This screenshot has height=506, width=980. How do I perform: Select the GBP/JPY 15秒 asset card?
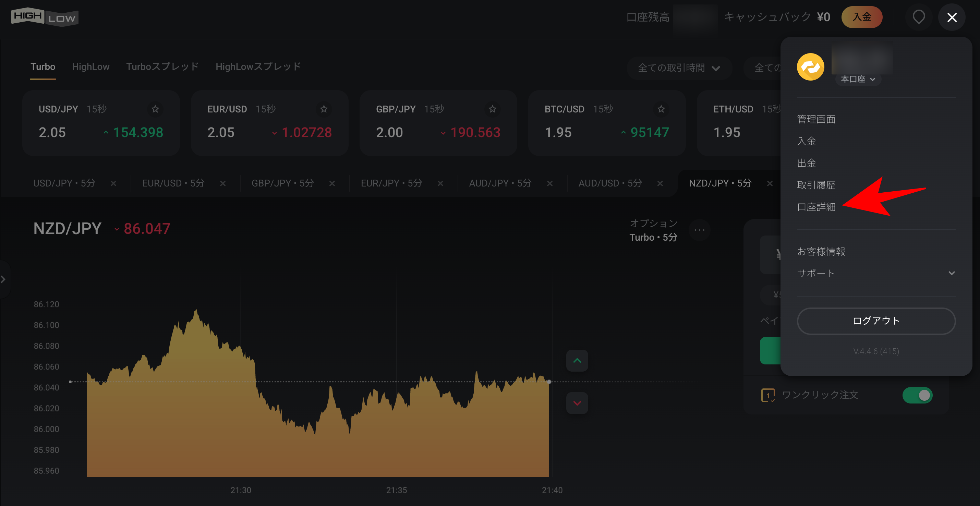pos(438,123)
